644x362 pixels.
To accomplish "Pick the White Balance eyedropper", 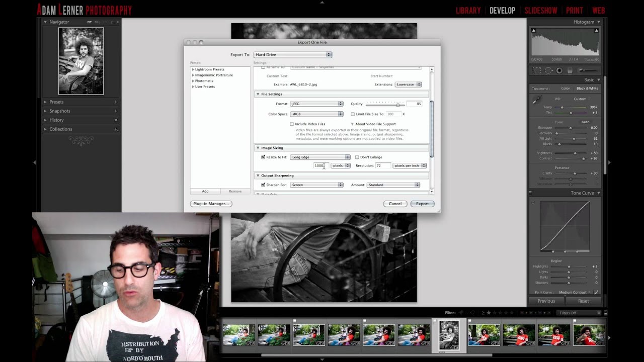I will [x=537, y=100].
